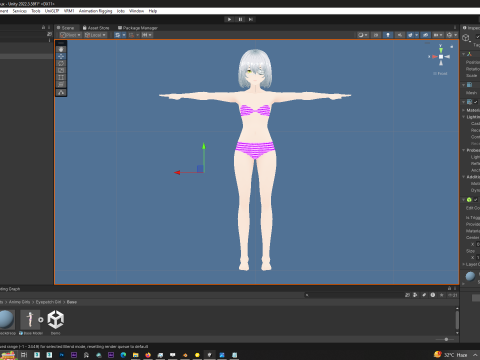Select the Transform tool
This screenshot has height=360, width=480.
(x=61, y=84)
